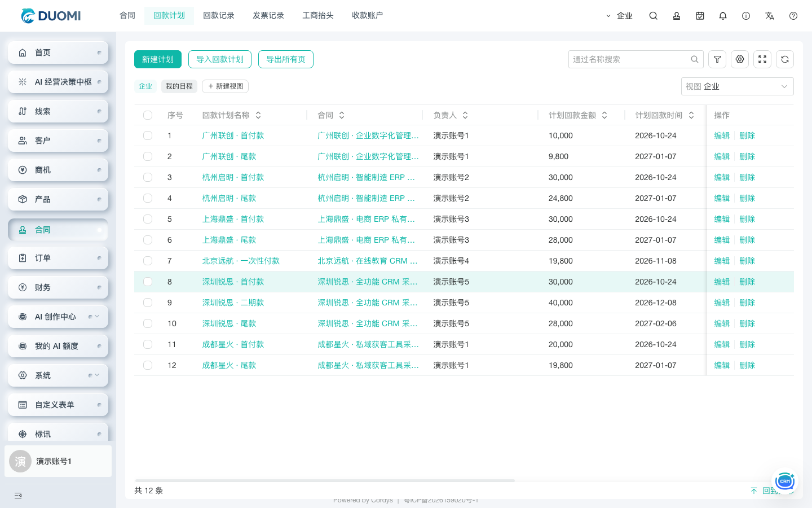The height and width of the screenshot is (508, 812).
Task: Add a view with 新建视图 button
Action: tap(226, 86)
